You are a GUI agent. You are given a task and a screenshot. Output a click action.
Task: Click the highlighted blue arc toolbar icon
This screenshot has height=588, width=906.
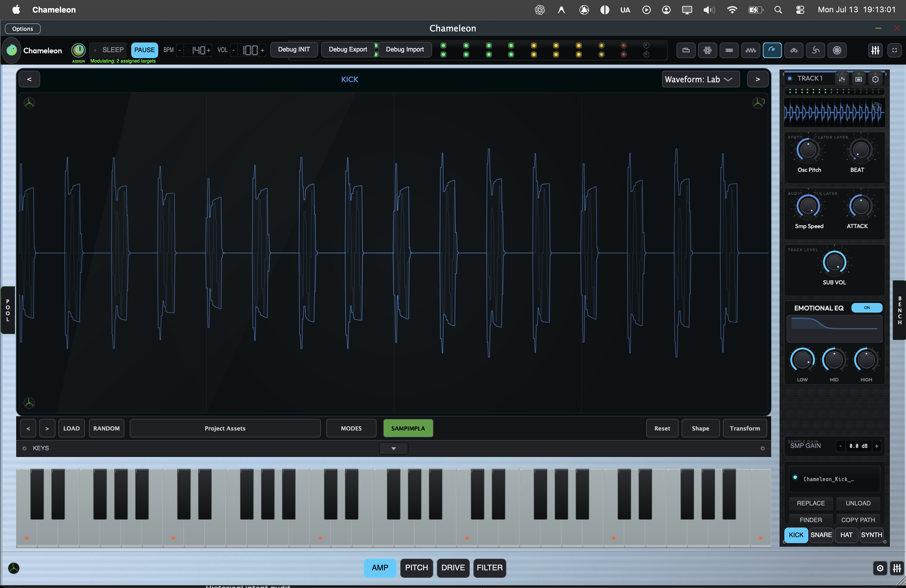772,50
